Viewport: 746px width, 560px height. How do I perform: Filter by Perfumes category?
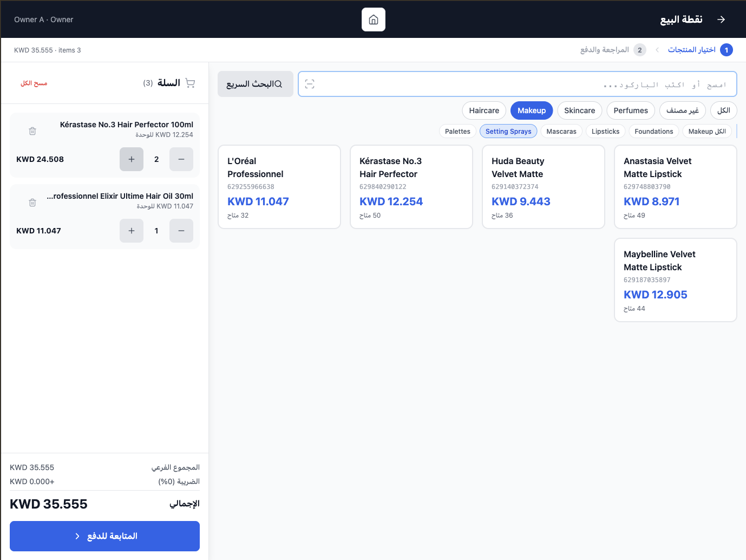pos(631,110)
